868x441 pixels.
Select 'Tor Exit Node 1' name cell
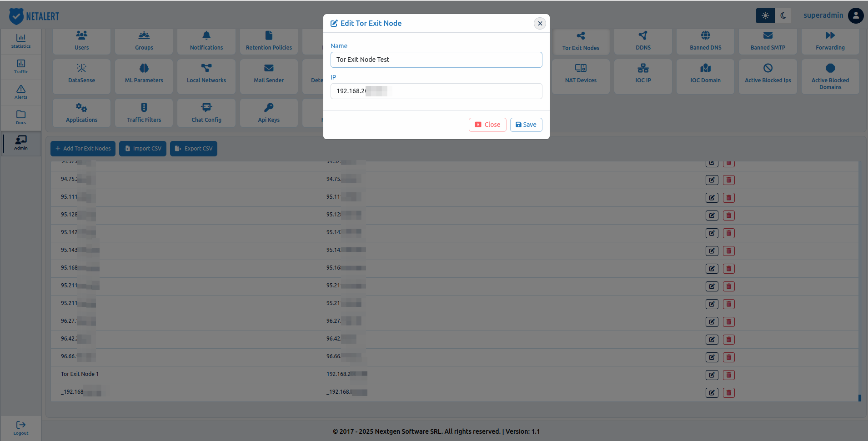click(x=80, y=374)
